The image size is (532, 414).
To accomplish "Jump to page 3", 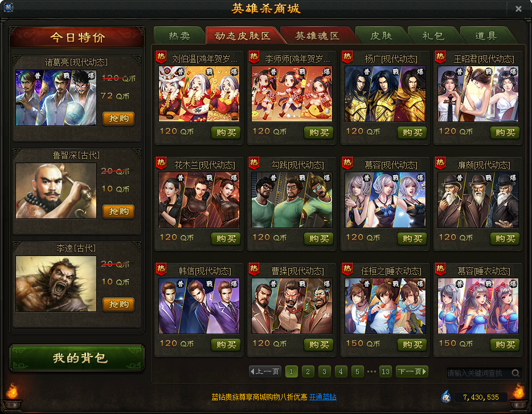I will pyautogui.click(x=324, y=372).
